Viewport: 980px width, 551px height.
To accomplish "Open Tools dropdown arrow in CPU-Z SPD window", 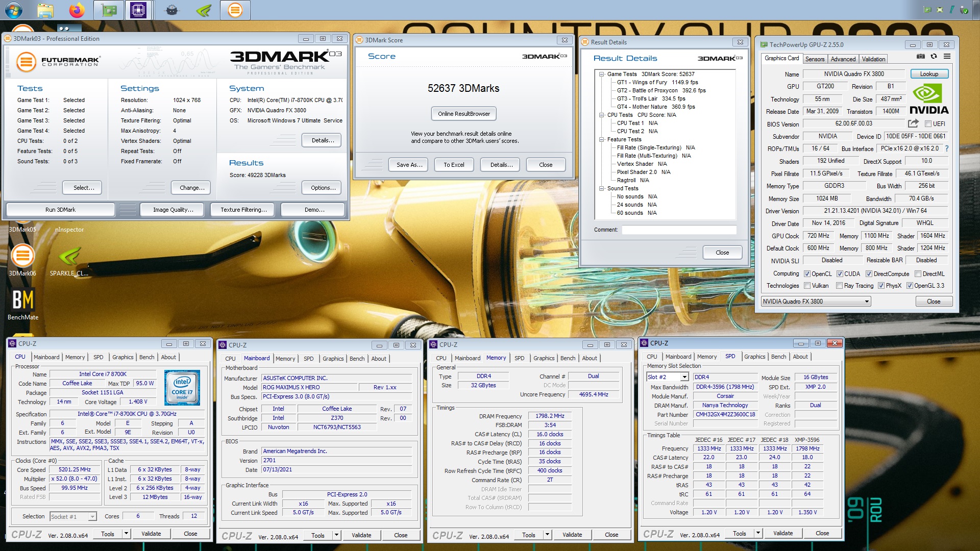I will click(758, 534).
